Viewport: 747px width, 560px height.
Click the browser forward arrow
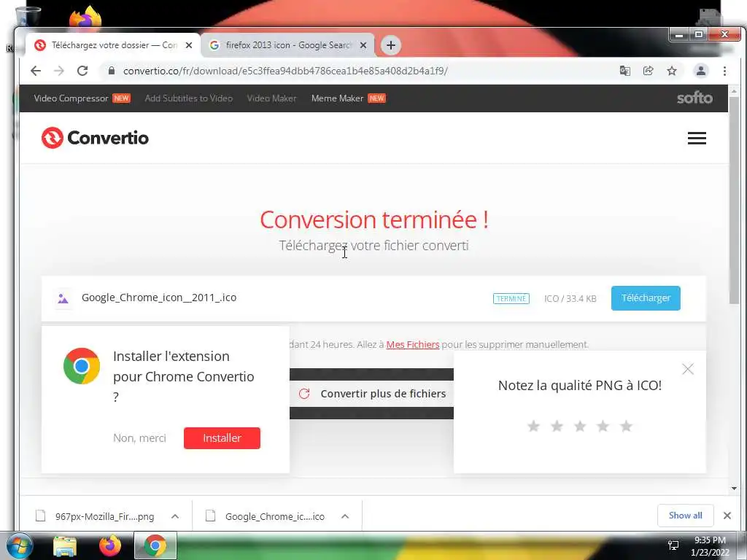(x=58, y=71)
